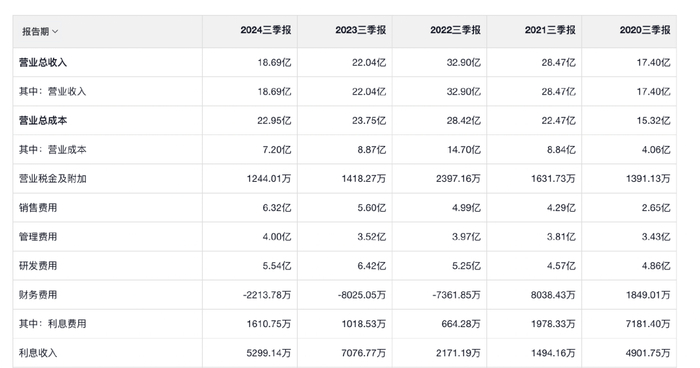Select the 利息收入 row label
The height and width of the screenshot is (368, 700).
coord(38,353)
